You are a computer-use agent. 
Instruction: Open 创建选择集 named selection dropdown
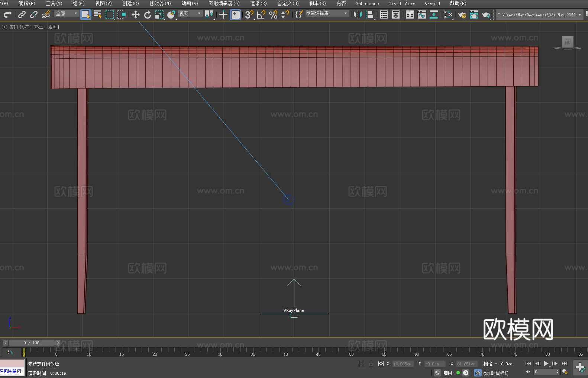327,13
